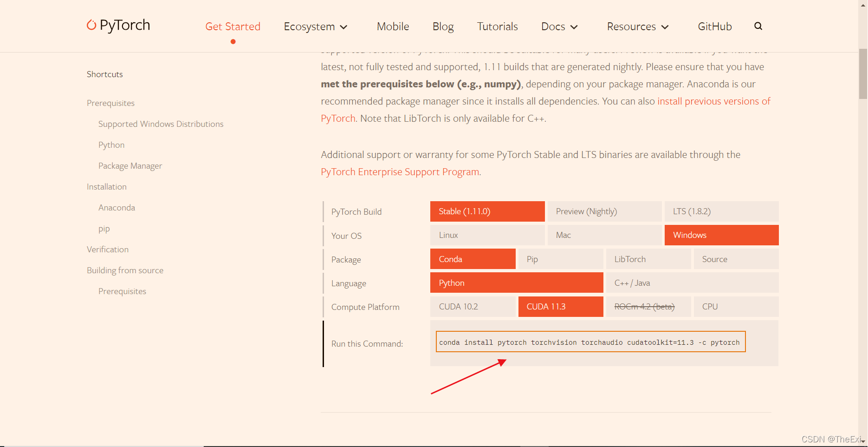Choose Linux as your OS
868x447 pixels.
click(487, 235)
